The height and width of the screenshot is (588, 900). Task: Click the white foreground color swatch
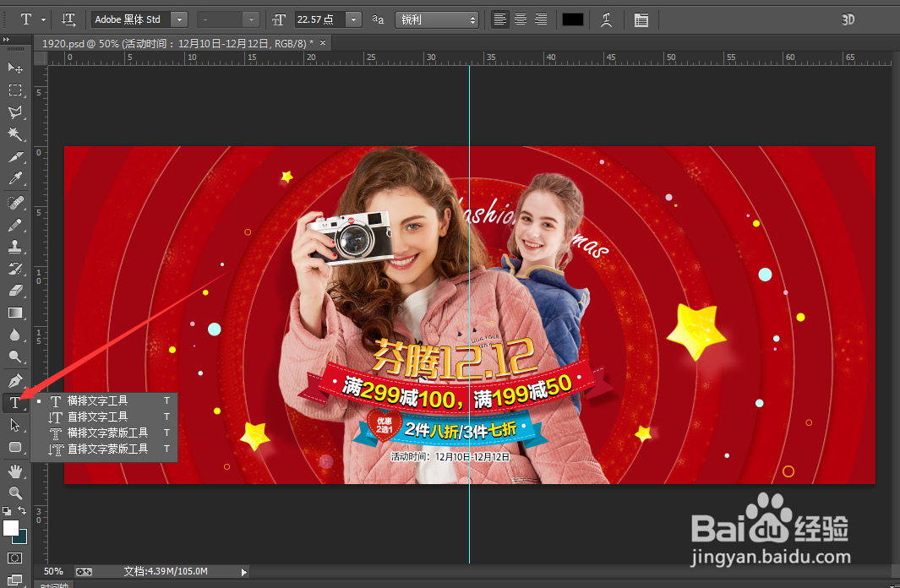click(x=10, y=528)
